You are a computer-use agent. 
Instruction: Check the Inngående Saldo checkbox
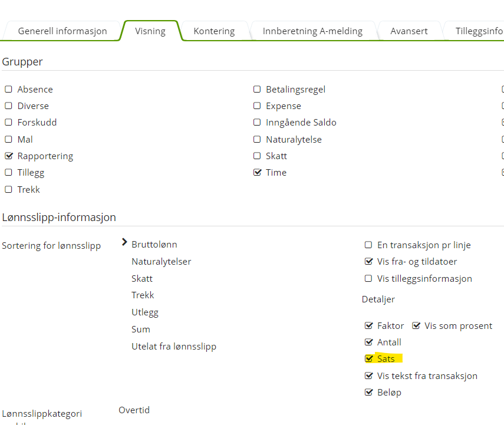click(257, 123)
